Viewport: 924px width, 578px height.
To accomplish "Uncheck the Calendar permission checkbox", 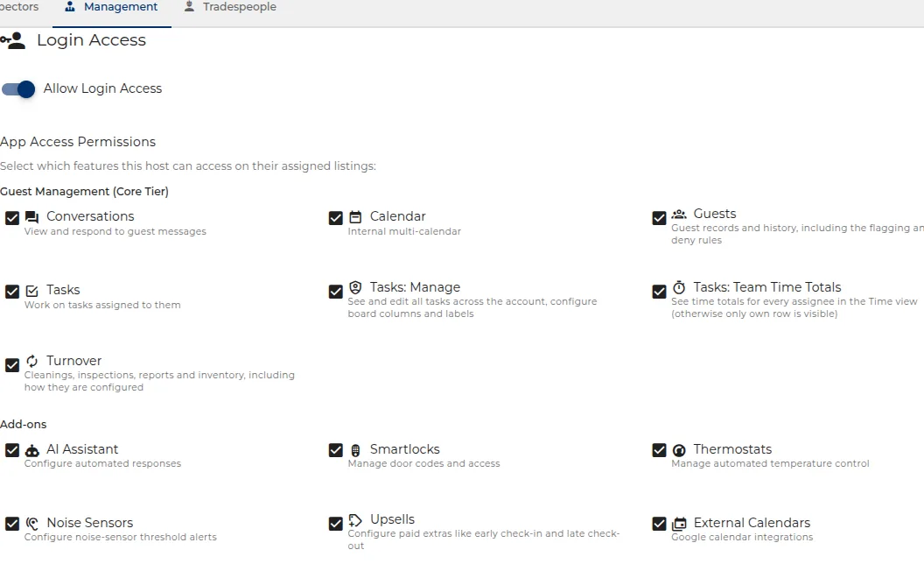I will [335, 218].
